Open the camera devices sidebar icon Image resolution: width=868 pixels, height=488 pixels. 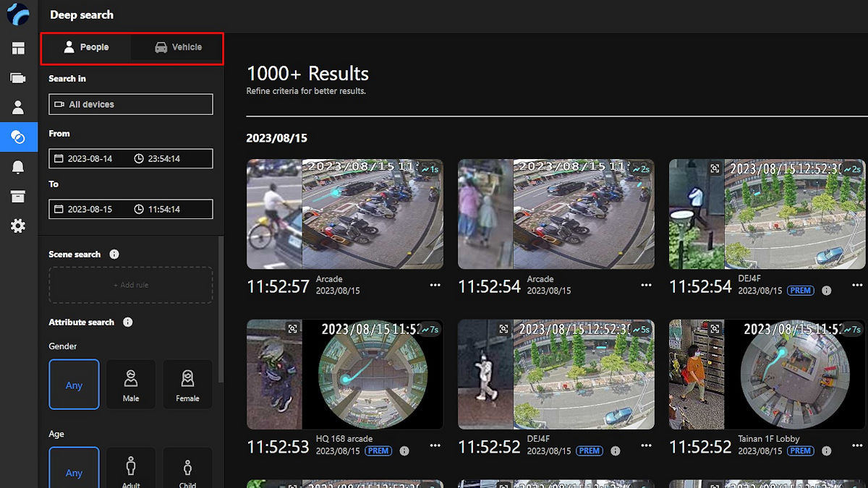18,78
